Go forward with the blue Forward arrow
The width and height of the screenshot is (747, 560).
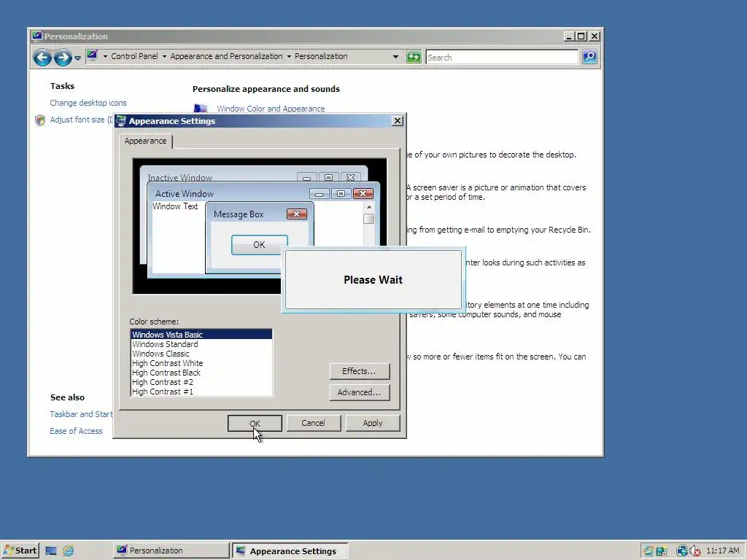[x=63, y=58]
